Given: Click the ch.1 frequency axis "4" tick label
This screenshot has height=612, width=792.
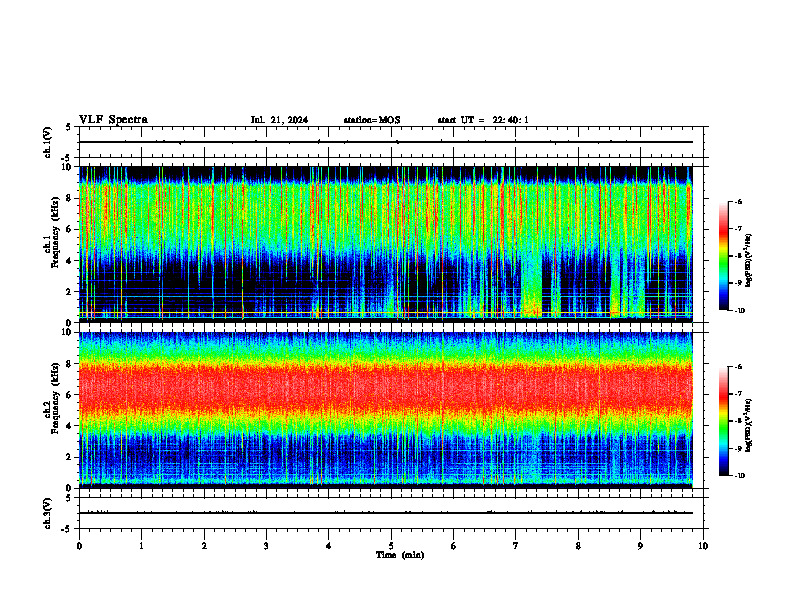Looking at the screenshot, I should click(x=70, y=261).
